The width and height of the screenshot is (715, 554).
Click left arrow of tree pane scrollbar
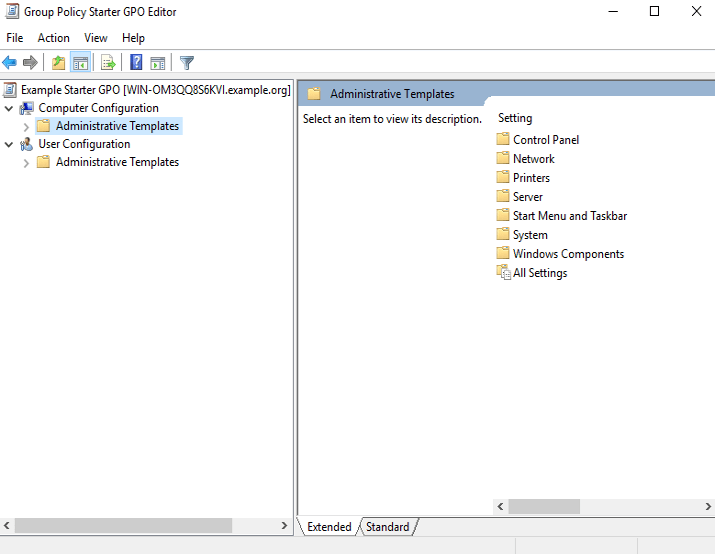coord(7,525)
